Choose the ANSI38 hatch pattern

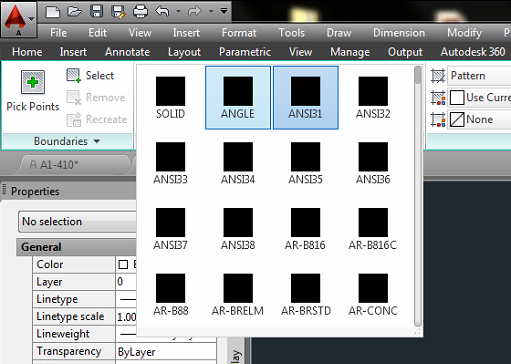point(238,229)
